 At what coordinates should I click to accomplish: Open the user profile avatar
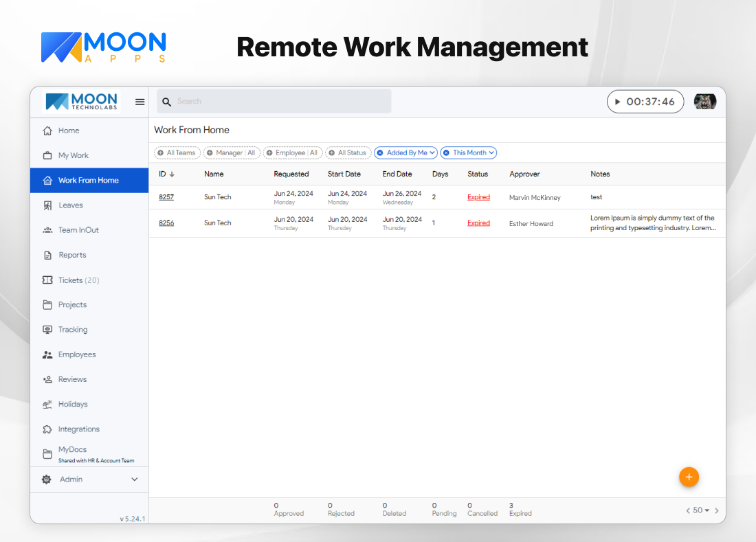coord(704,102)
